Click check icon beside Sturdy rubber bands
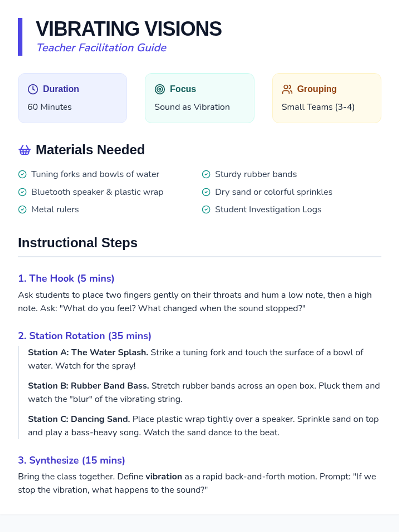399x532 pixels. pyautogui.click(x=206, y=174)
